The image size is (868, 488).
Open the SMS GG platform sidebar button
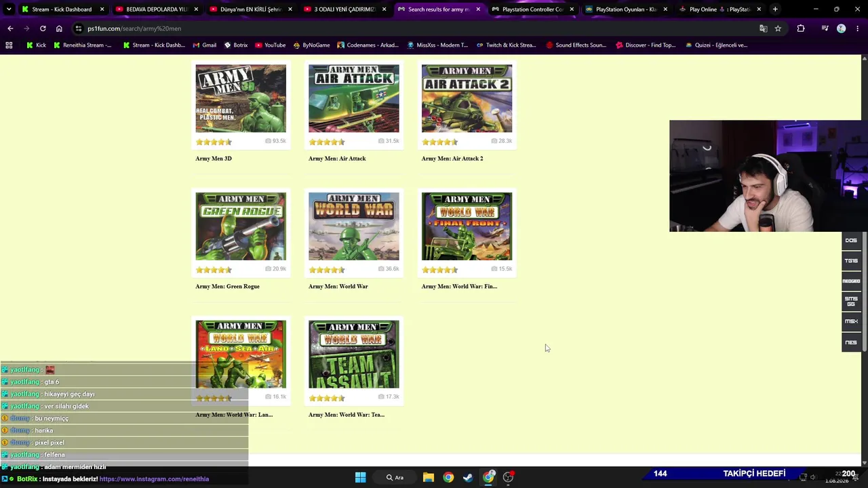pyautogui.click(x=851, y=301)
